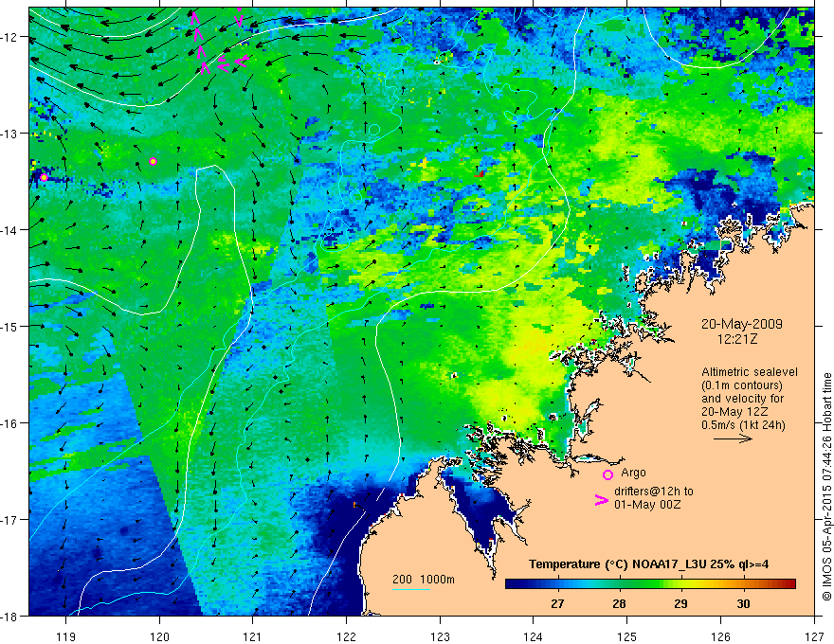Viewport: 834px width, 644px height.
Task: Click the 'drifters@12h to' legend text
Action: (x=654, y=492)
